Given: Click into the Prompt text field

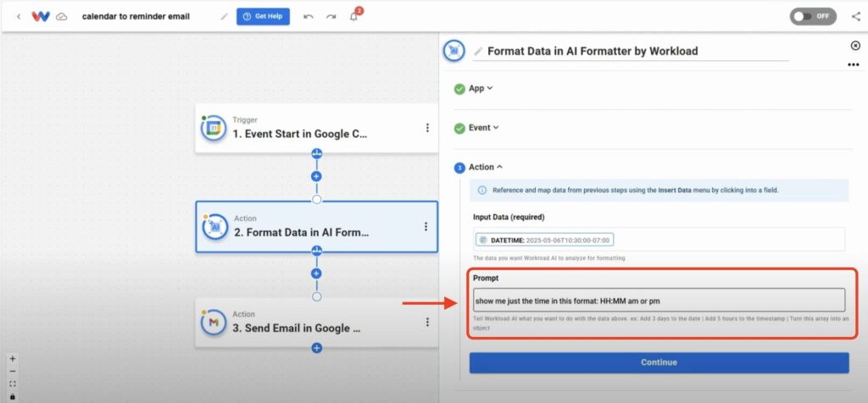Looking at the screenshot, I should click(659, 301).
